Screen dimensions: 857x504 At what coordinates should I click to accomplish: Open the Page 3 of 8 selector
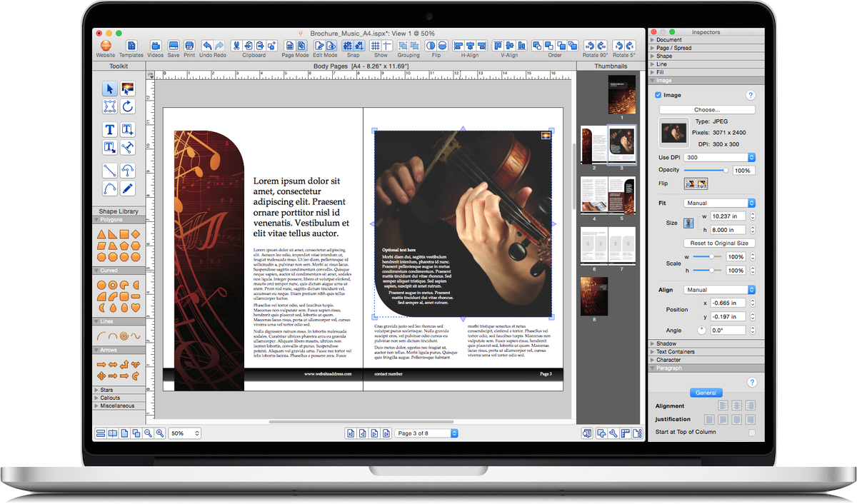[x=426, y=433]
